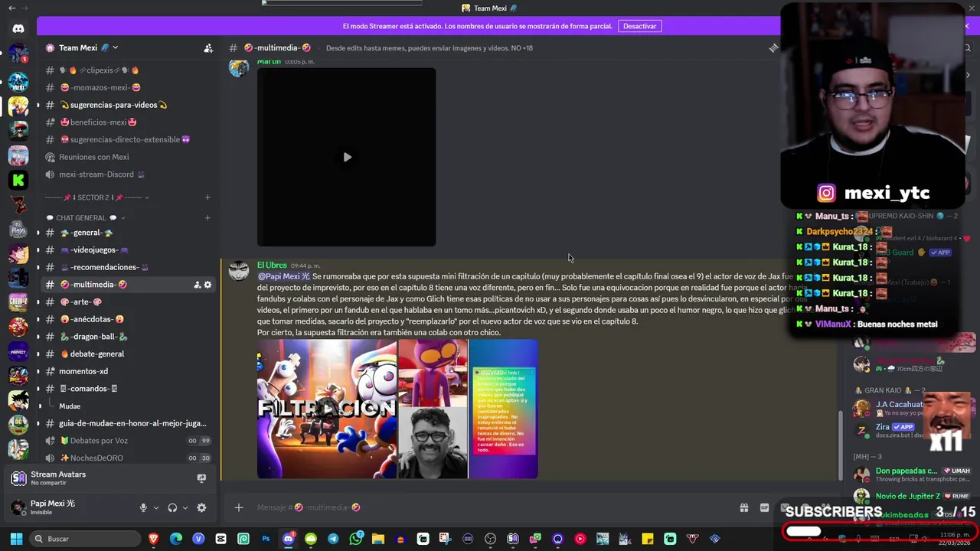Open File Explorer from taskbar
Image resolution: width=980 pixels, height=551 pixels.
(x=377, y=539)
